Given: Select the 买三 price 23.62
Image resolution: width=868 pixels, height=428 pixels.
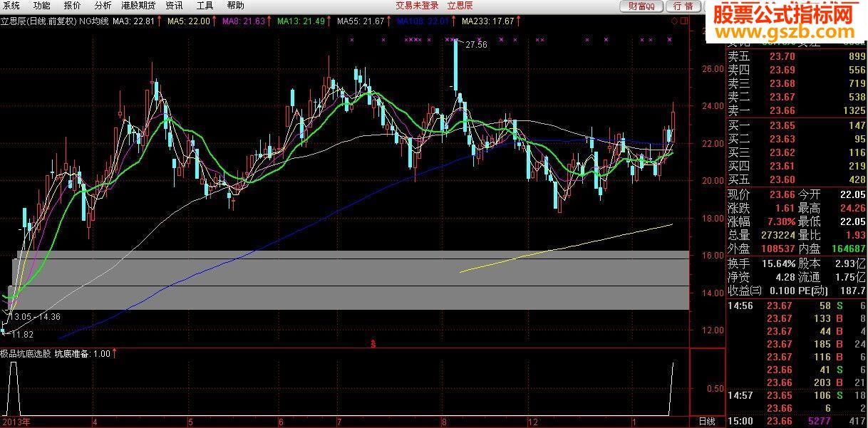Looking at the screenshot, I should pyautogui.click(x=782, y=152).
